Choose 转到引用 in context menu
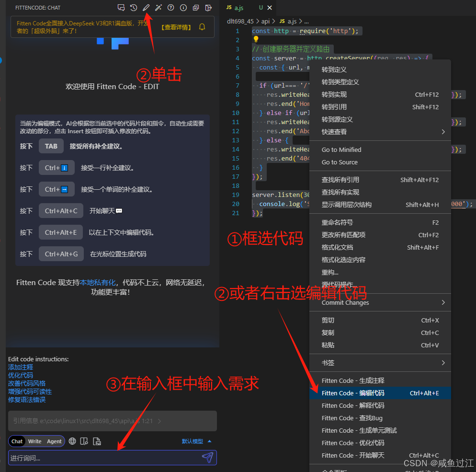Viewport: 476px width, 472px height. tap(380, 107)
